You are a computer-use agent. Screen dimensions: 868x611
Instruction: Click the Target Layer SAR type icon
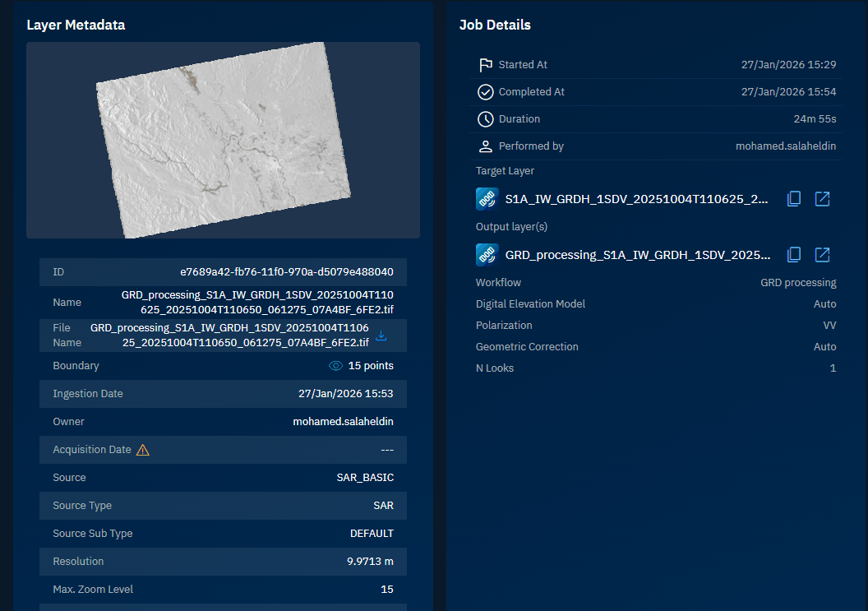click(487, 199)
